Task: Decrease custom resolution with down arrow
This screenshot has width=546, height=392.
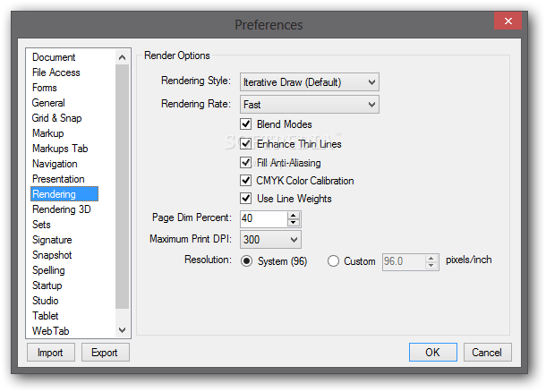Action: pos(431,266)
